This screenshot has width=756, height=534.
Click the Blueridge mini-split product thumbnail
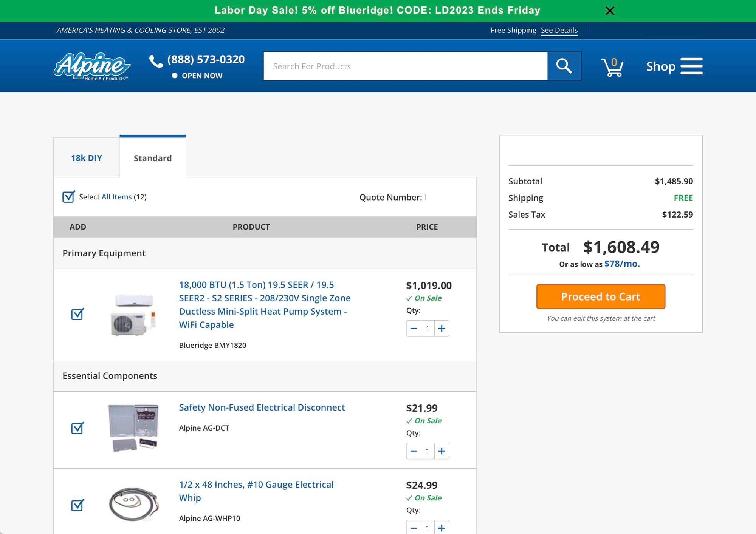[x=133, y=315]
